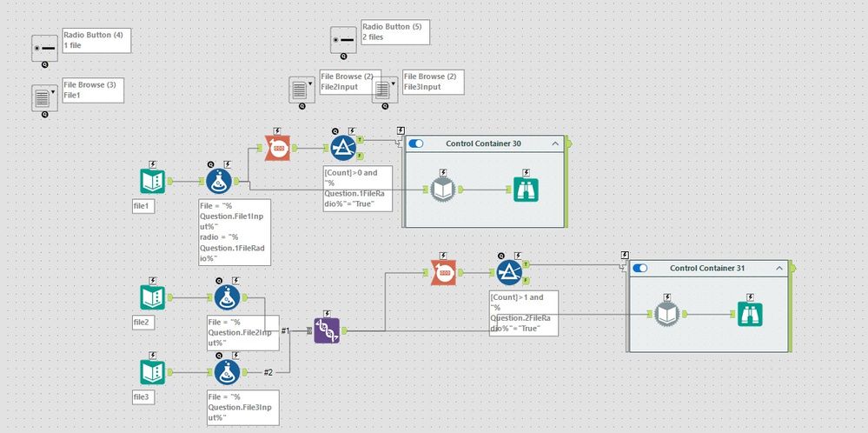Click the #2 connection label into Union
This screenshot has height=433, width=868.
pyautogui.click(x=268, y=373)
